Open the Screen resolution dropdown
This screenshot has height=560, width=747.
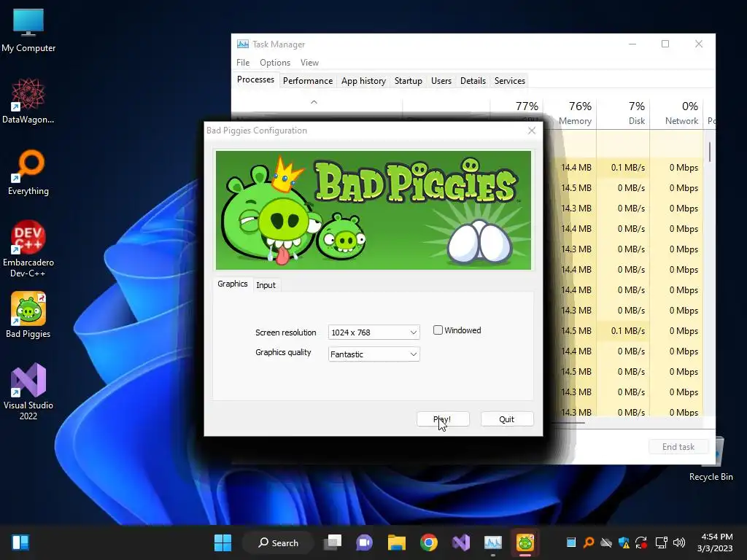click(x=374, y=332)
